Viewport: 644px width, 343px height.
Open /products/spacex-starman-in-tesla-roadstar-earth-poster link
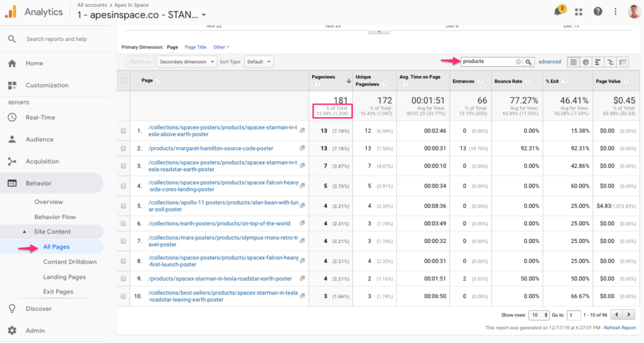coord(220,279)
